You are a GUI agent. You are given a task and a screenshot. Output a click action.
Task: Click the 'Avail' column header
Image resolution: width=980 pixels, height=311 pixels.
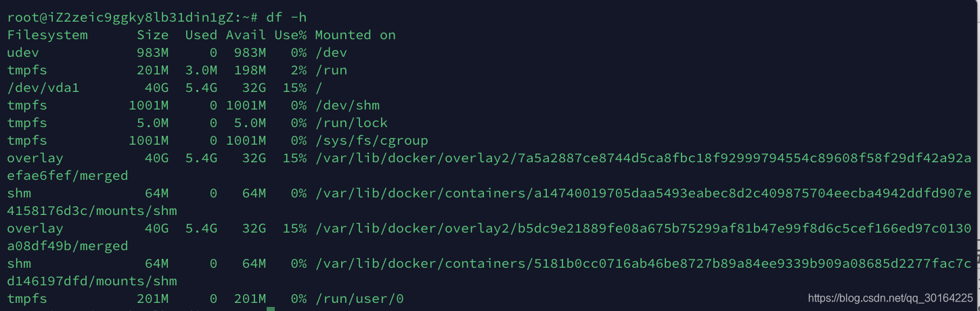(246, 34)
